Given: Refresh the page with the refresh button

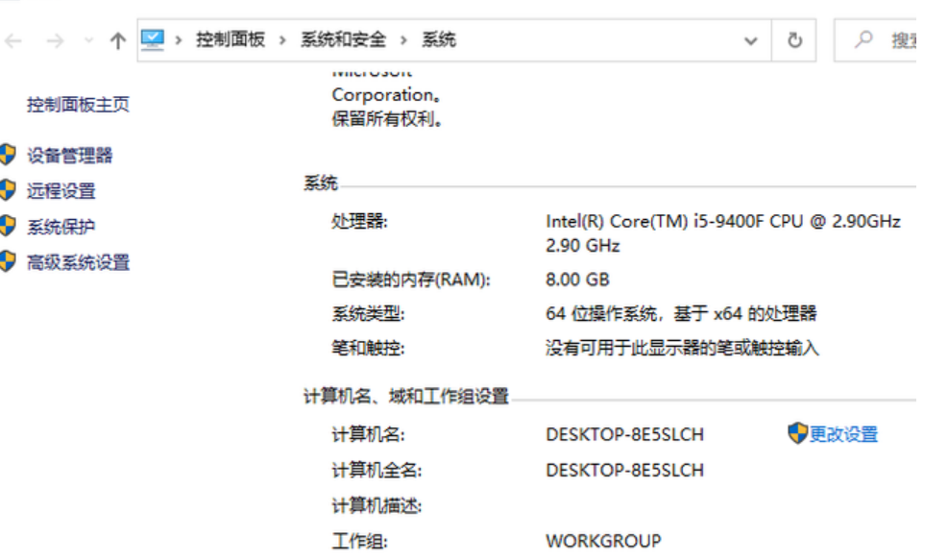Looking at the screenshot, I should pos(794,40).
